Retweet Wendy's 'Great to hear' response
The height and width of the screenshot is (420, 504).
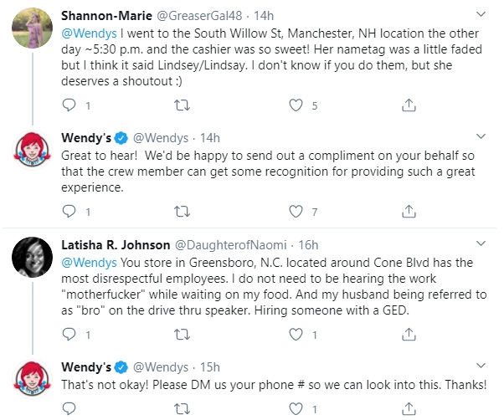click(182, 212)
